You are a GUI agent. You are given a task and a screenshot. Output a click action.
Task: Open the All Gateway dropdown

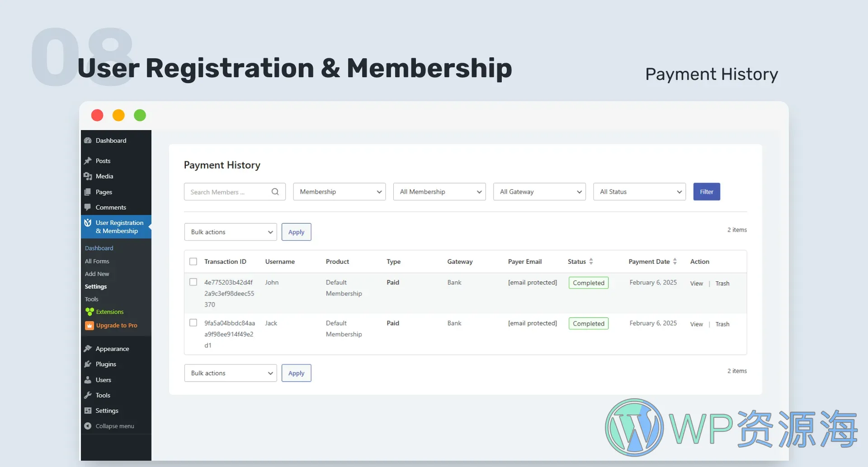[539, 191]
